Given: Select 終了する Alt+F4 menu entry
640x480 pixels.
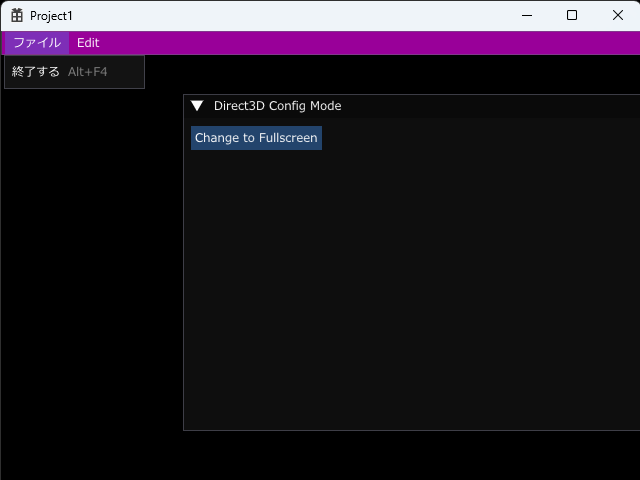Looking at the screenshot, I should pos(74,72).
